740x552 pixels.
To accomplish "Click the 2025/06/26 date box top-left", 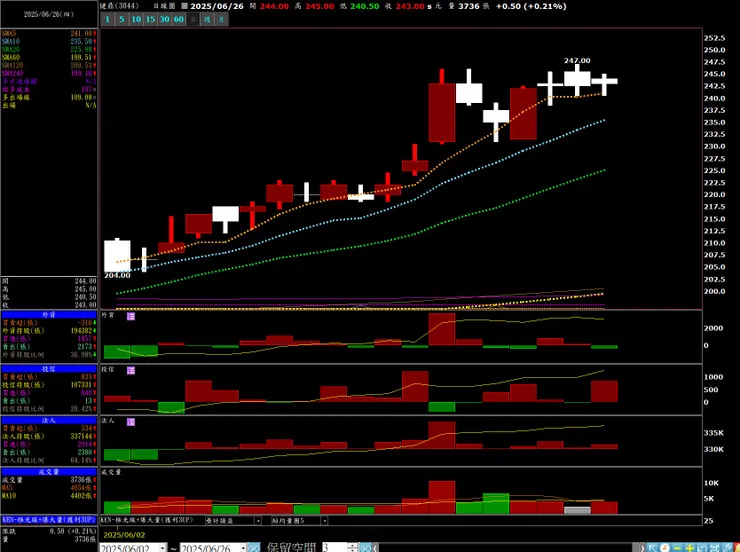I will [x=49, y=15].
